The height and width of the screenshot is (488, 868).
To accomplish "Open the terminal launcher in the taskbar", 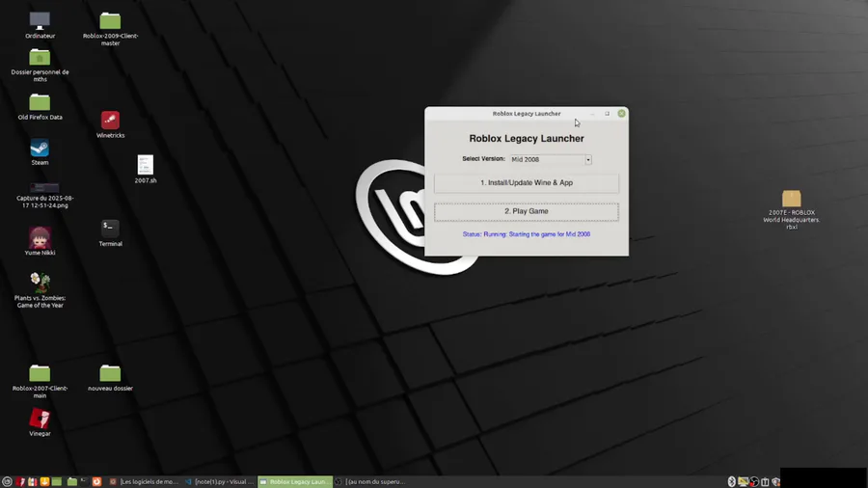I will coord(84,482).
